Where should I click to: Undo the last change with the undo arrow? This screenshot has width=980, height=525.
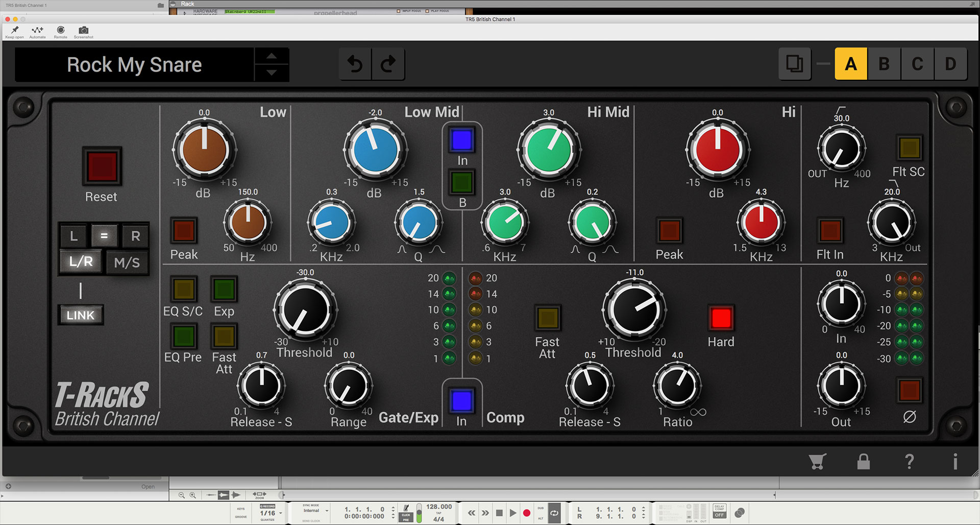tap(355, 64)
